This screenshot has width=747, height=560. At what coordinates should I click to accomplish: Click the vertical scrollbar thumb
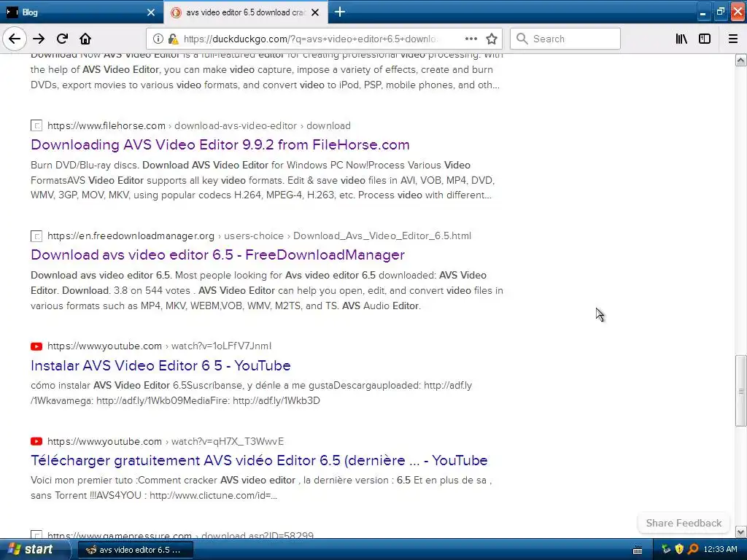[740, 391]
